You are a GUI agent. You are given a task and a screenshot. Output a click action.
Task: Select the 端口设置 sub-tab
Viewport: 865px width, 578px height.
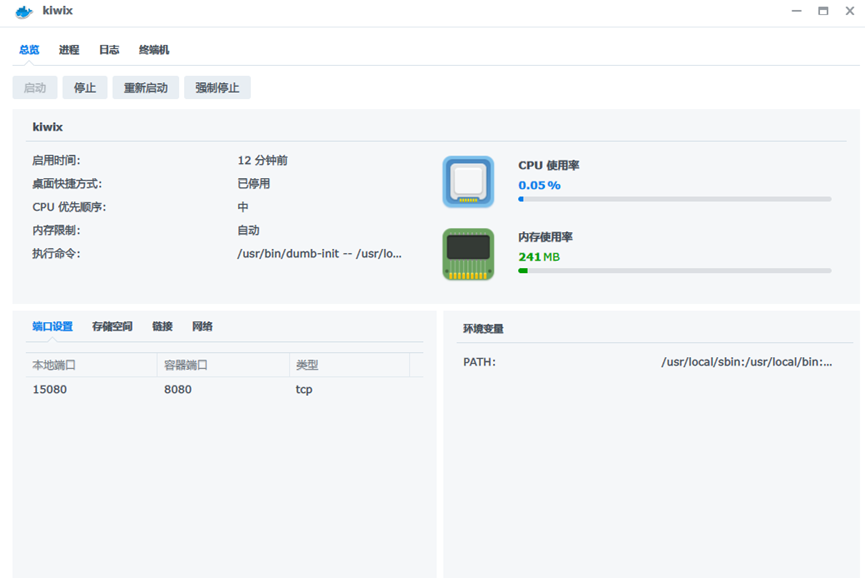tap(52, 327)
